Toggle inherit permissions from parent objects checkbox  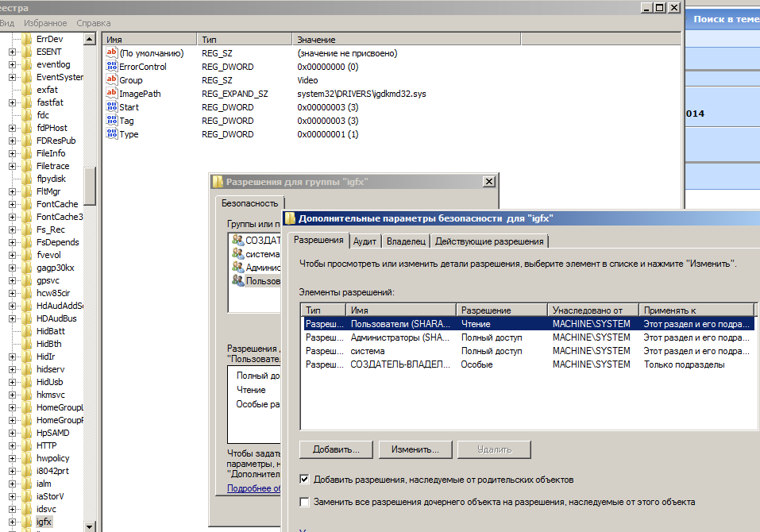305,480
